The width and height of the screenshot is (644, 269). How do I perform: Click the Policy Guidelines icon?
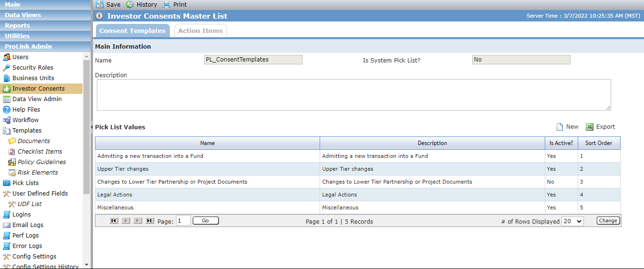[x=12, y=162]
